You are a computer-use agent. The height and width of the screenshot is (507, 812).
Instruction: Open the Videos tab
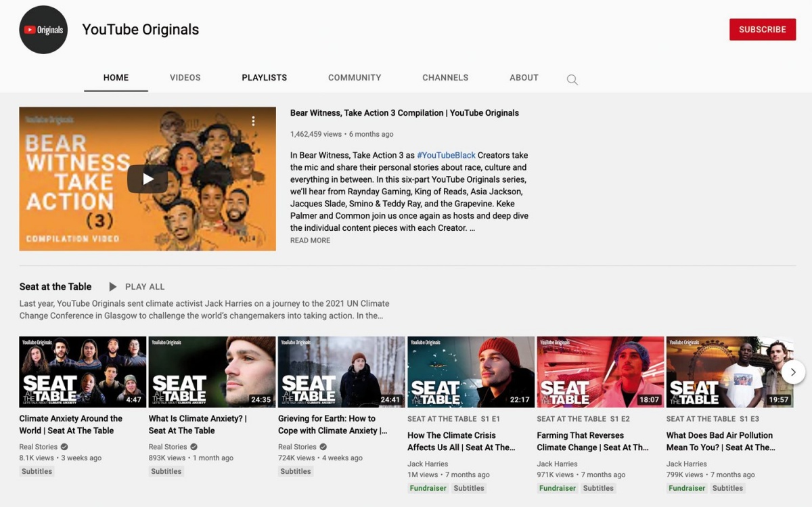185,78
